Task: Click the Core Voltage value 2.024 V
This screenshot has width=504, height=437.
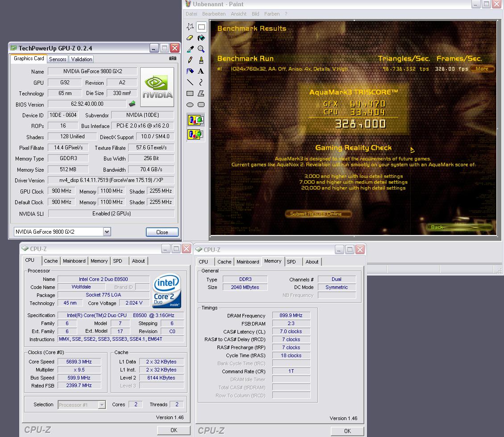Action: coord(134,303)
